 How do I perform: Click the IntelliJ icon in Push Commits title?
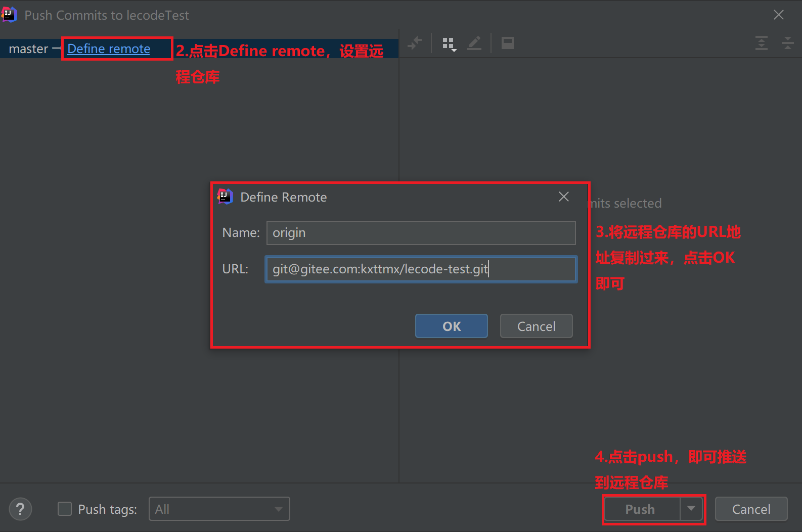tap(10, 15)
